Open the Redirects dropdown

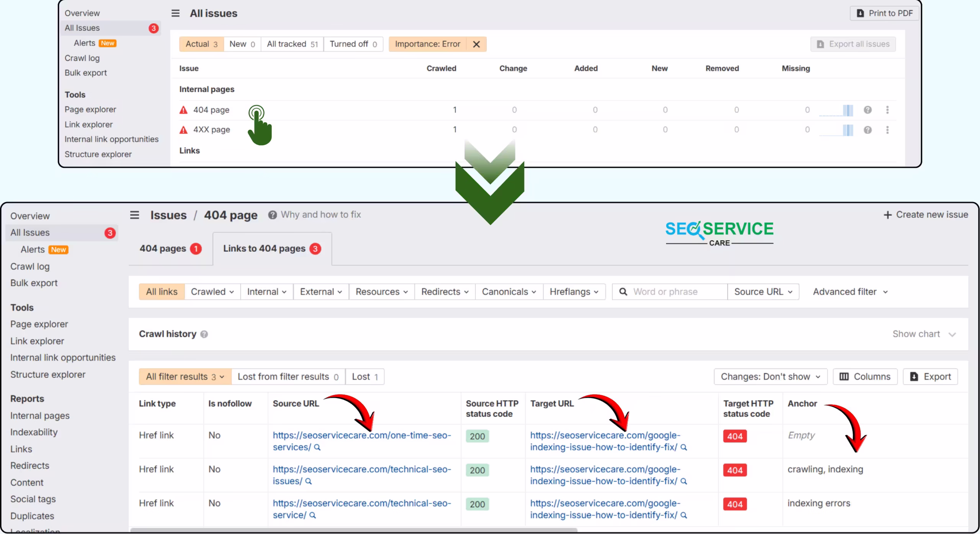pyautogui.click(x=444, y=291)
